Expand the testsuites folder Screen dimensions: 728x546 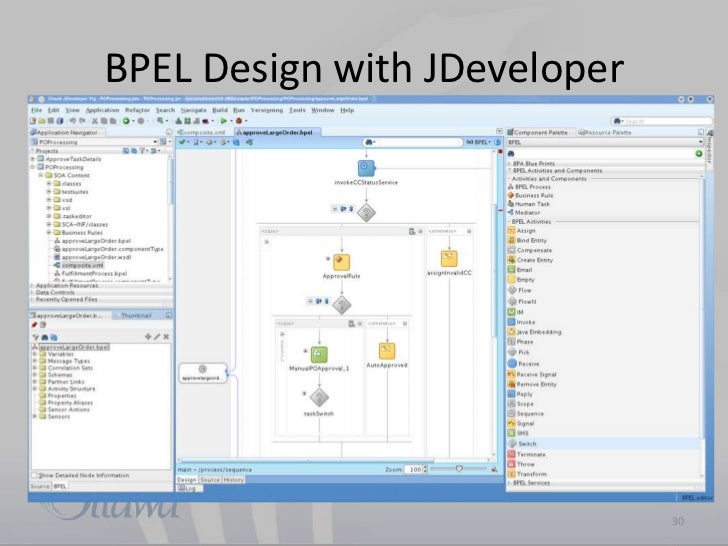pyautogui.click(x=49, y=192)
